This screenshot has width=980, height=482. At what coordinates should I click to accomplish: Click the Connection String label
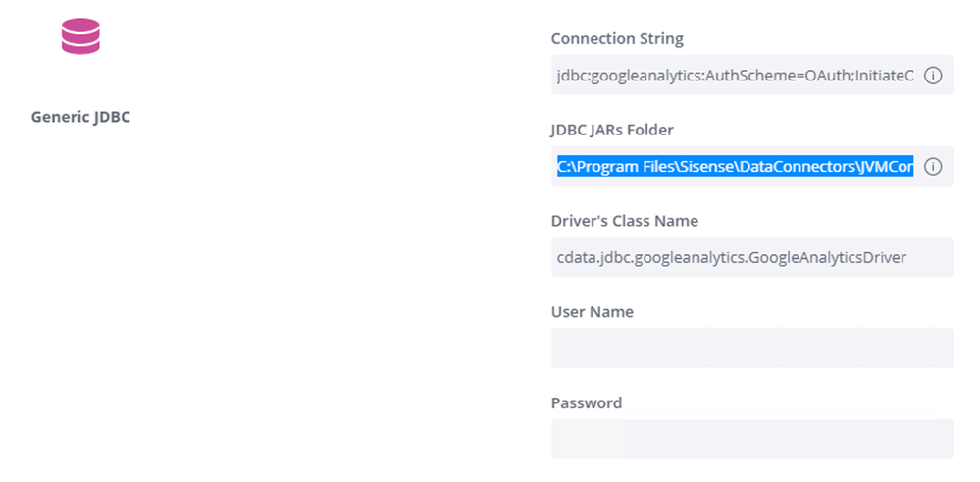(617, 39)
